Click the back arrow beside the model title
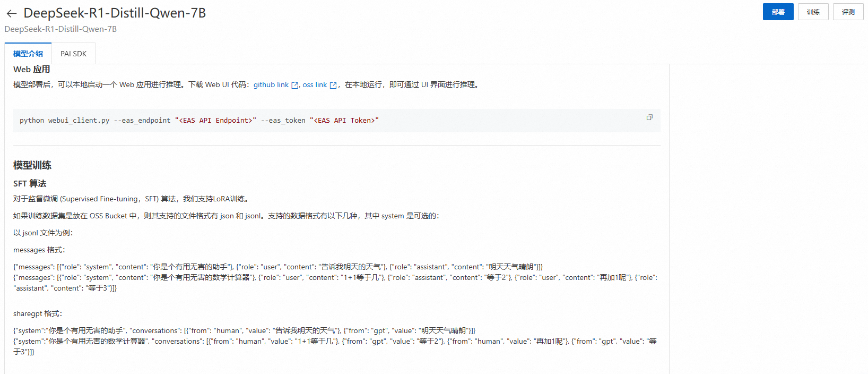Viewport: 868px width, 374px height. tap(11, 14)
